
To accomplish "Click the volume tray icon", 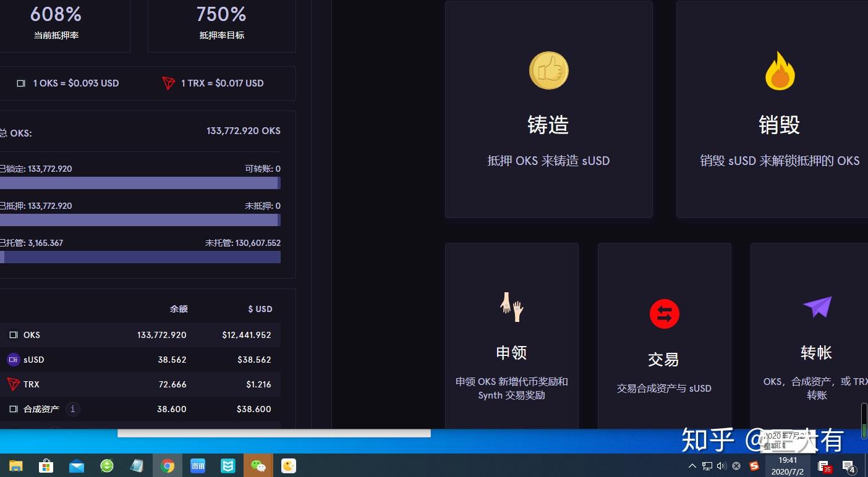I will pyautogui.click(x=721, y=466).
